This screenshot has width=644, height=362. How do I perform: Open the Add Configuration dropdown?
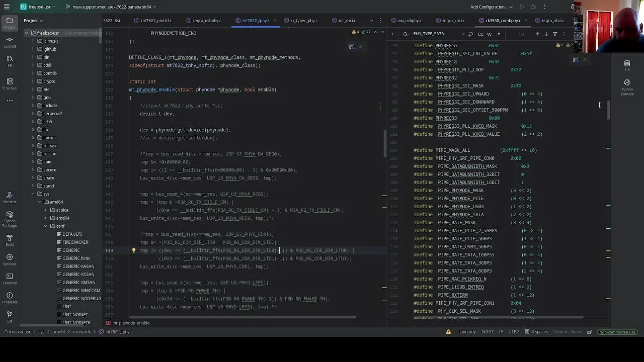pos(492,7)
